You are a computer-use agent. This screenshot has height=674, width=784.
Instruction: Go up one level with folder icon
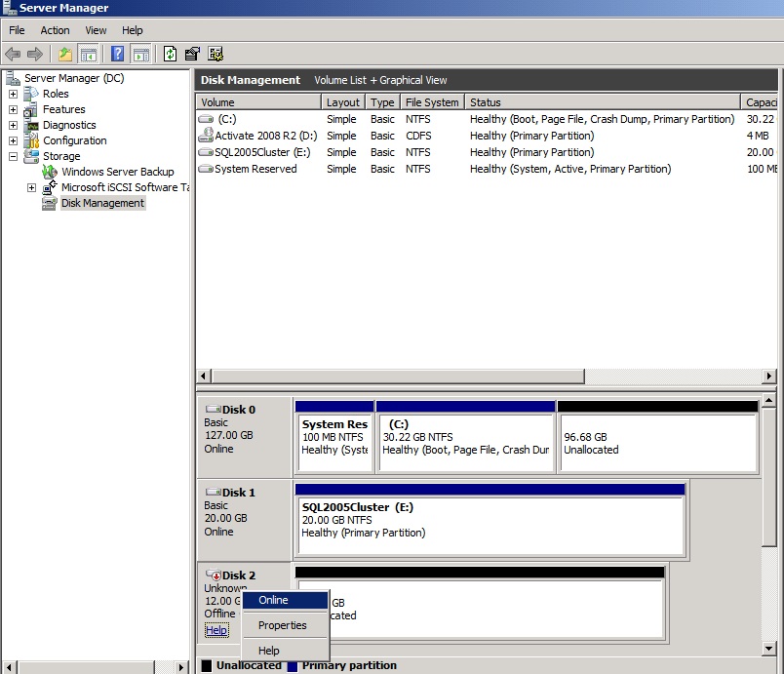(x=65, y=54)
